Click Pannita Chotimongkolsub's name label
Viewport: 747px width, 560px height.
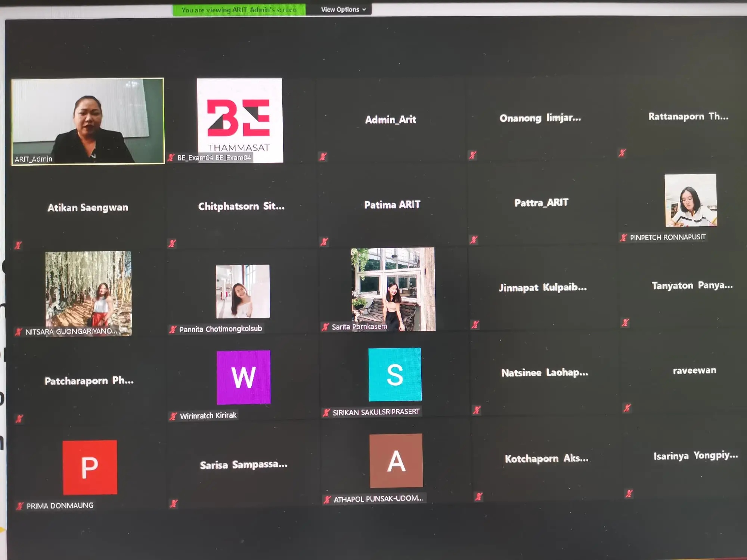(x=221, y=329)
